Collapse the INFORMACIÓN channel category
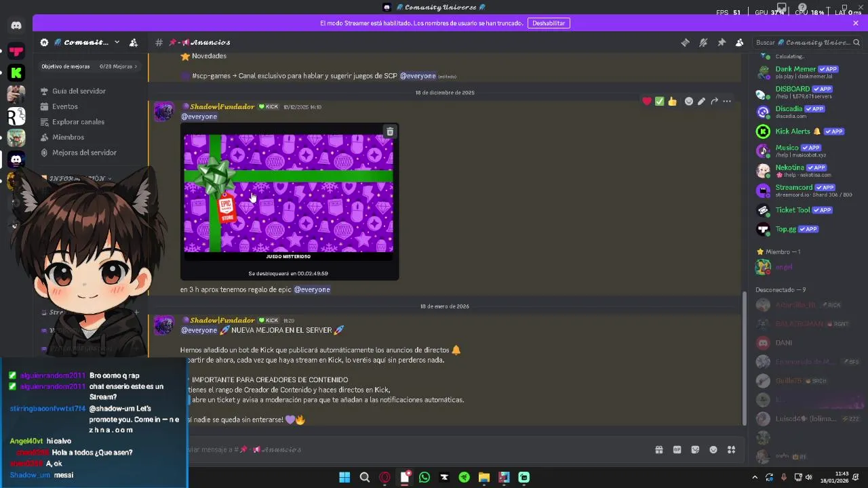868x488 pixels. tap(77, 178)
